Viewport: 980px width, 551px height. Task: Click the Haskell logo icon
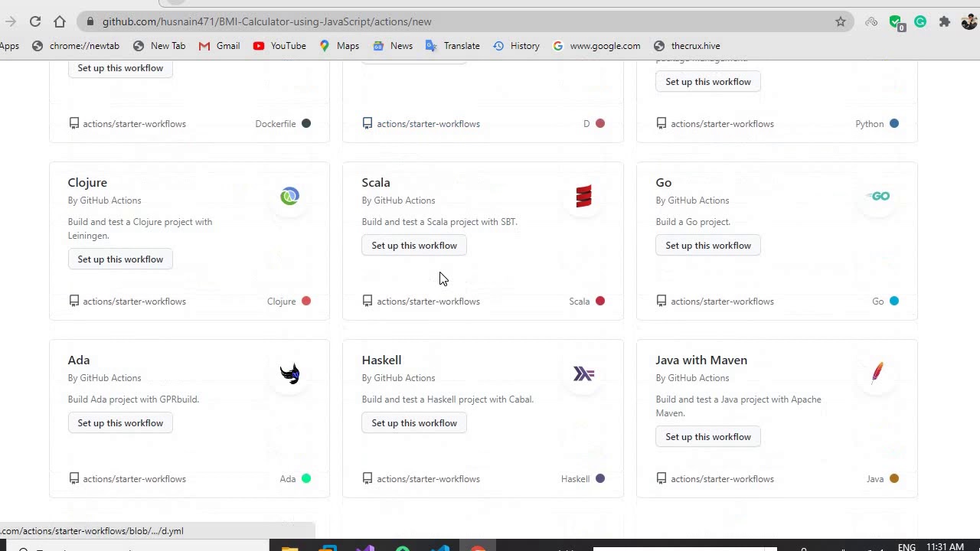point(583,374)
